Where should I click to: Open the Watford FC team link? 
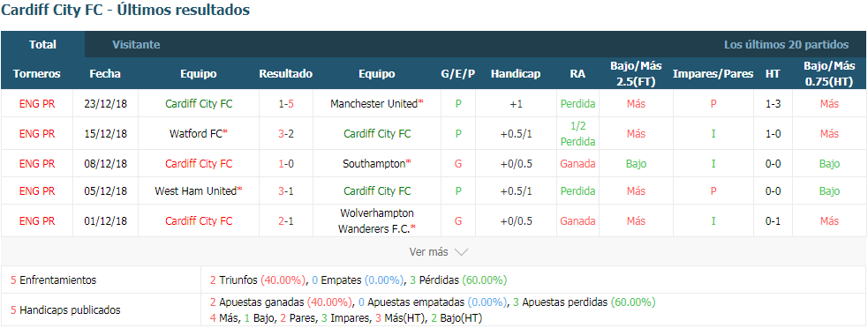(198, 133)
